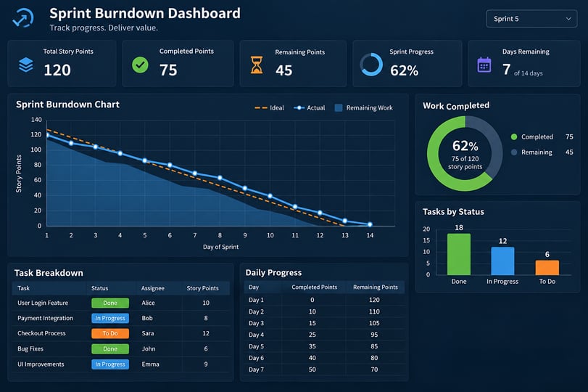Click the 80 remaining points value for Day 6

pos(374,358)
